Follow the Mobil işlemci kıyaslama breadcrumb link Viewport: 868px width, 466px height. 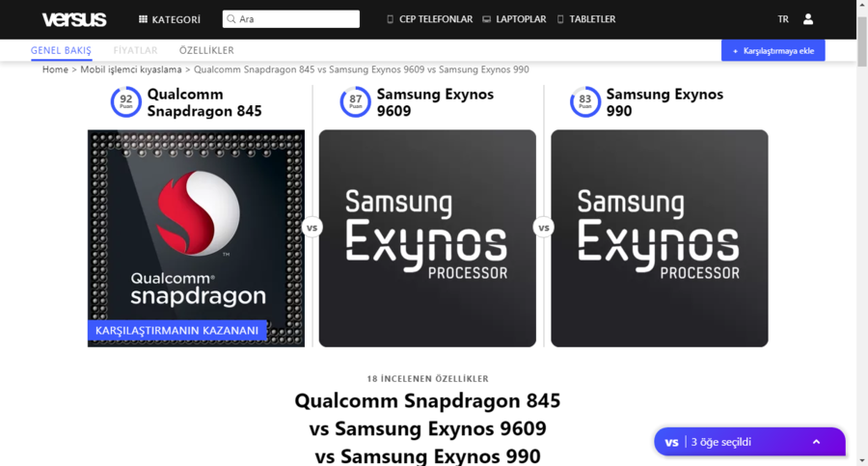coord(131,69)
